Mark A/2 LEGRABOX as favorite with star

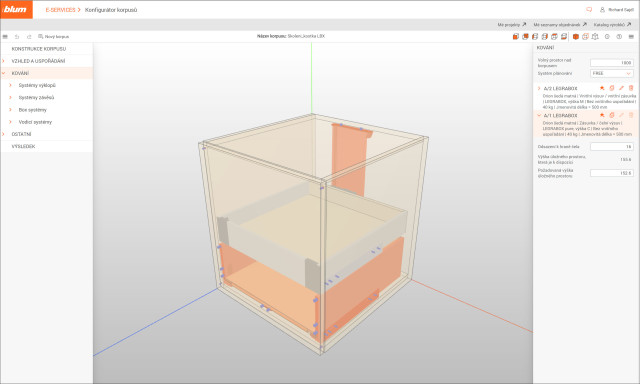click(x=602, y=88)
